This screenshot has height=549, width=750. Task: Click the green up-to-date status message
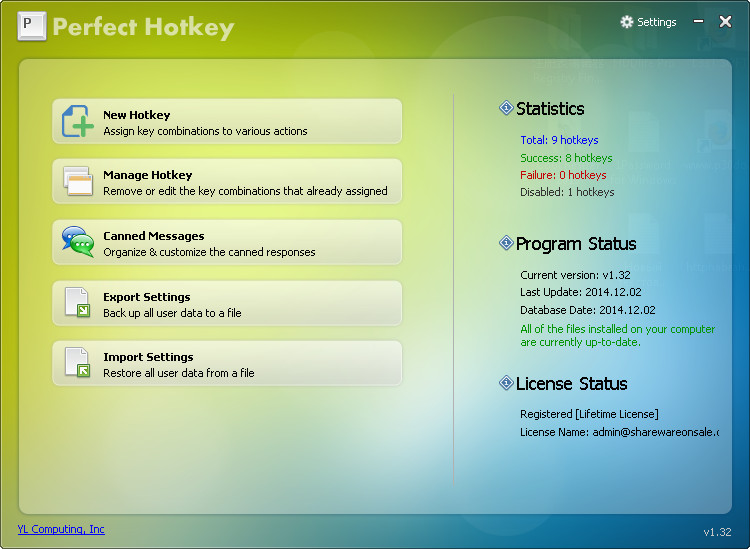click(x=618, y=336)
